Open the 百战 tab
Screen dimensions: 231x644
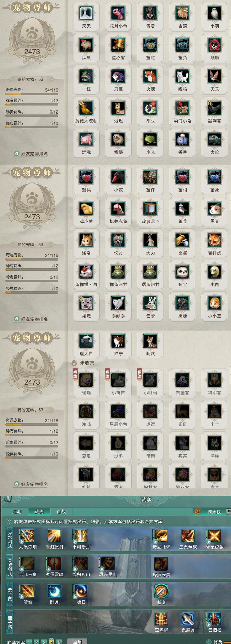[61, 511]
